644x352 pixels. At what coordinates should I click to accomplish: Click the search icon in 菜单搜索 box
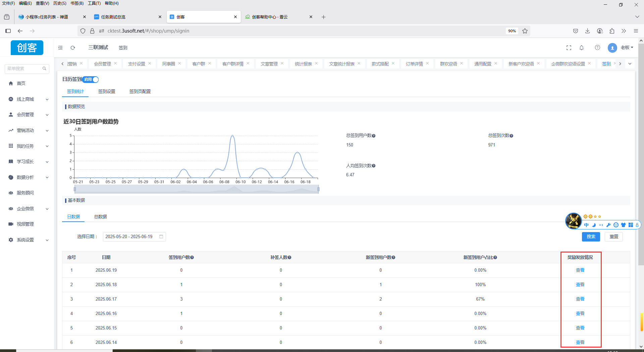(x=44, y=69)
